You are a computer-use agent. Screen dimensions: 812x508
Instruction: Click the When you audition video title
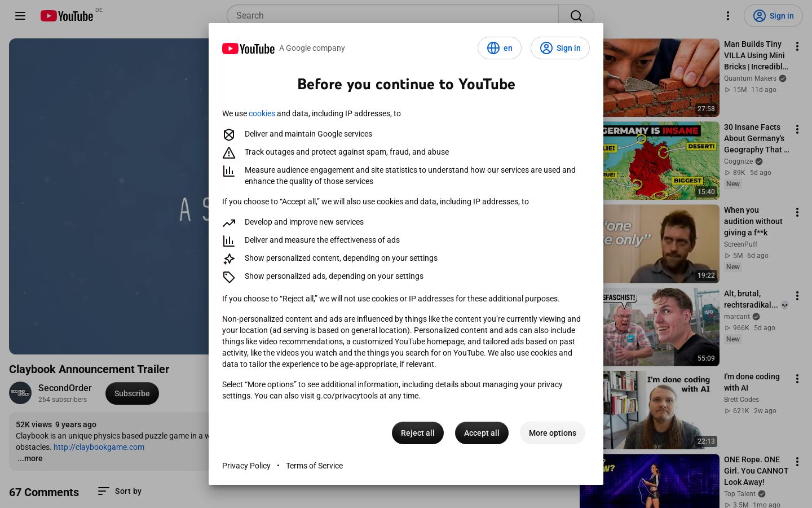coord(753,221)
